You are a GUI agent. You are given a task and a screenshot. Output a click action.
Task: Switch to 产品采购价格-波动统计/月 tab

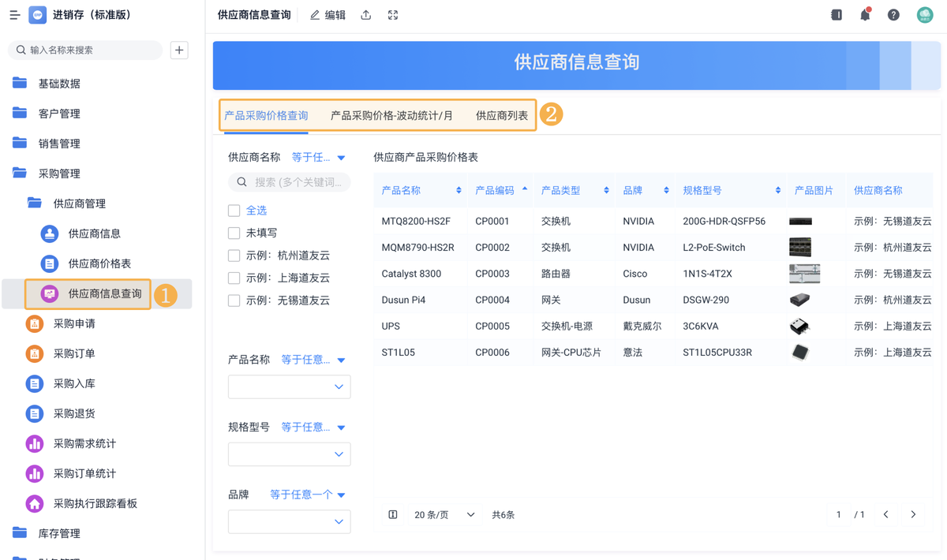(x=391, y=115)
